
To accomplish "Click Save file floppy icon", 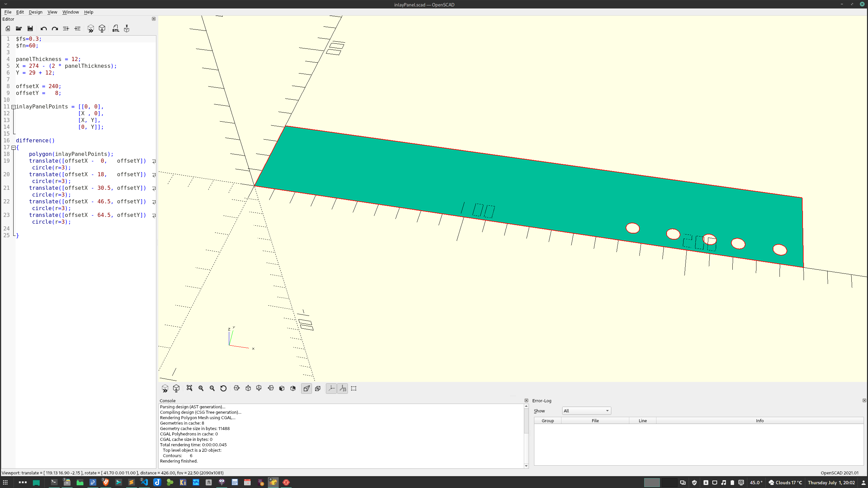I will (x=30, y=28).
